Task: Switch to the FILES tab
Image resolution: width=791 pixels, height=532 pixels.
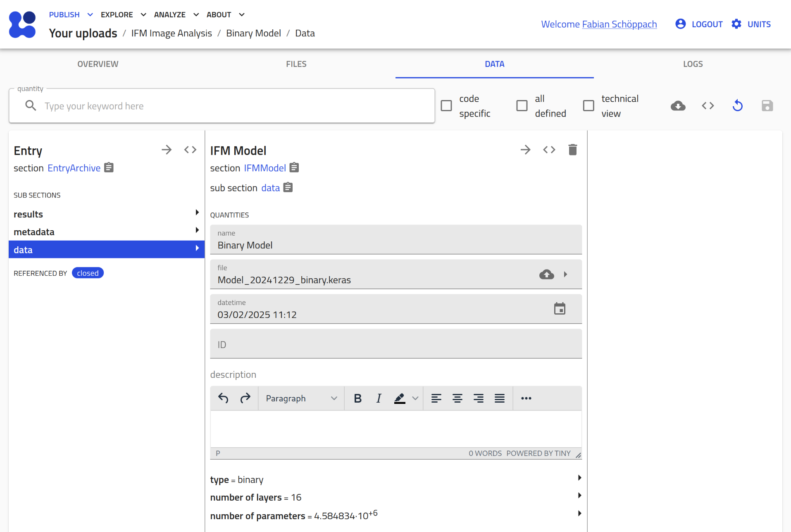Action: tap(296, 64)
